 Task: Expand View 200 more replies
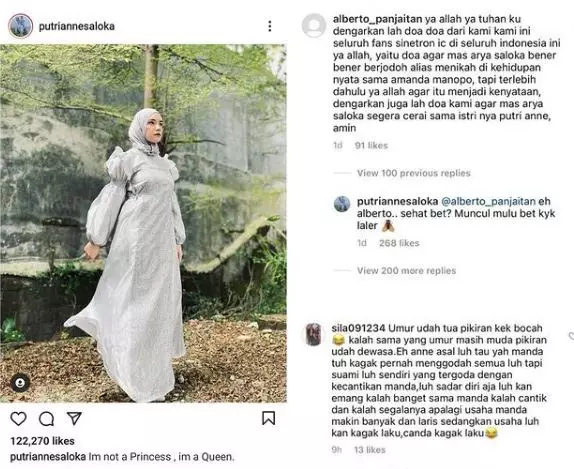click(406, 271)
